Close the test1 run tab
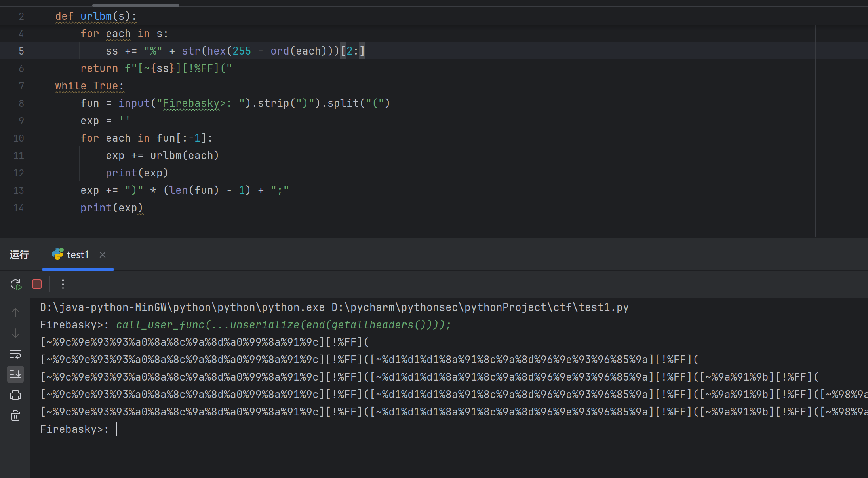 coord(103,255)
